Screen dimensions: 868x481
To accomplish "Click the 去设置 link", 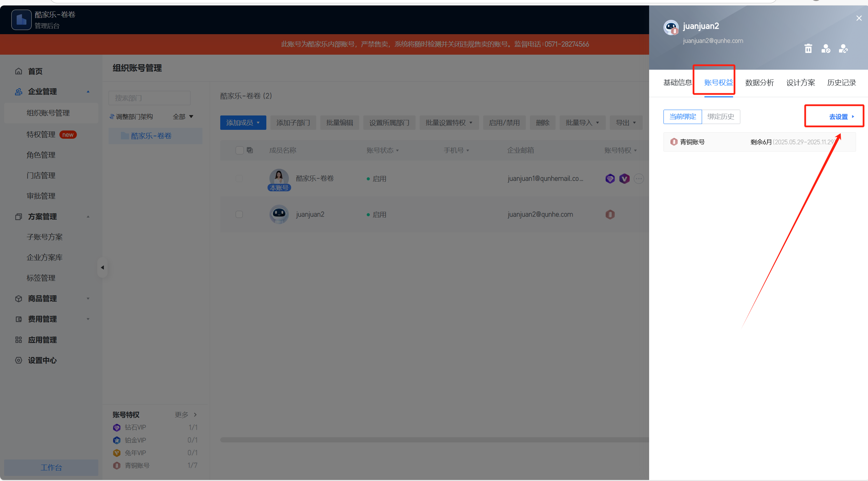I will 838,117.
